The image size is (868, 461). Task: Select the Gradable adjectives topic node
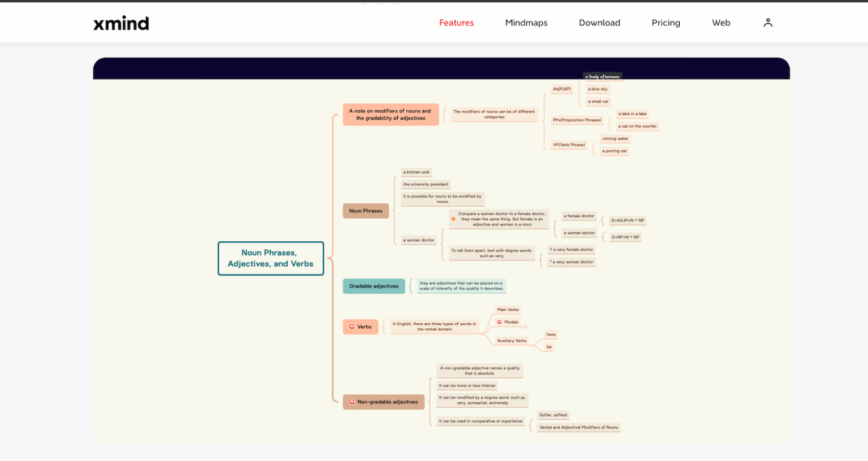pyautogui.click(x=374, y=286)
